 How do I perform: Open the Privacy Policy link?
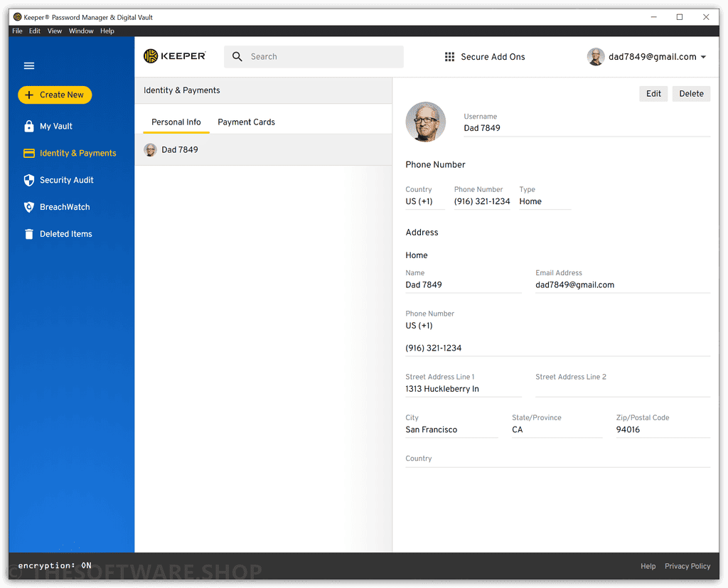pyautogui.click(x=687, y=566)
